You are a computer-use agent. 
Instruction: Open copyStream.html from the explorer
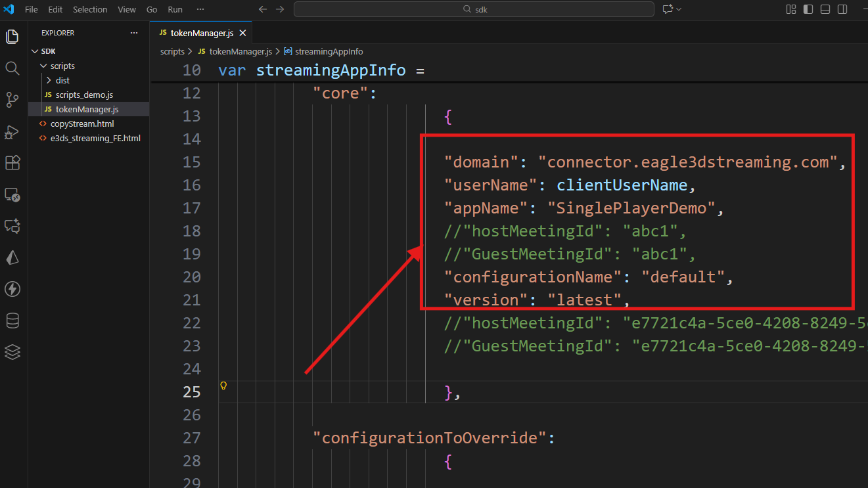pos(81,124)
